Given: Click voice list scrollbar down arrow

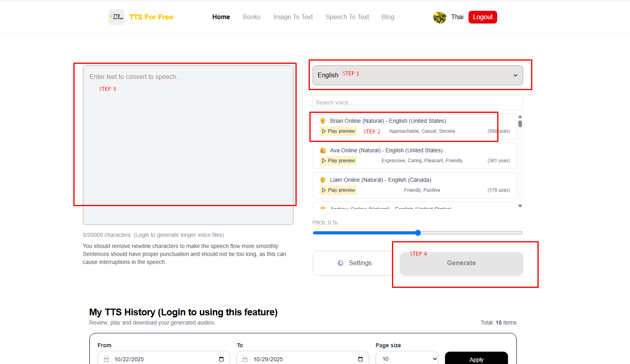Looking at the screenshot, I should [x=520, y=206].
